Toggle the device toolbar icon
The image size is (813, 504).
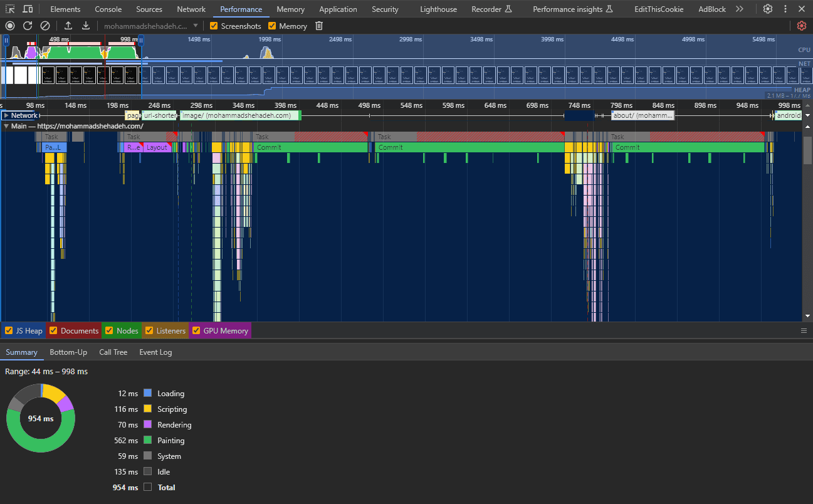[28, 9]
